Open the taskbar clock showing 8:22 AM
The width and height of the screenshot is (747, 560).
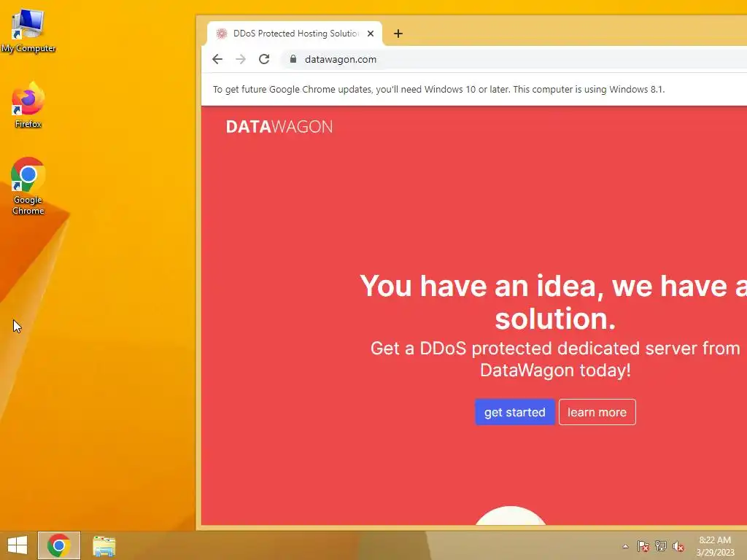click(x=715, y=545)
